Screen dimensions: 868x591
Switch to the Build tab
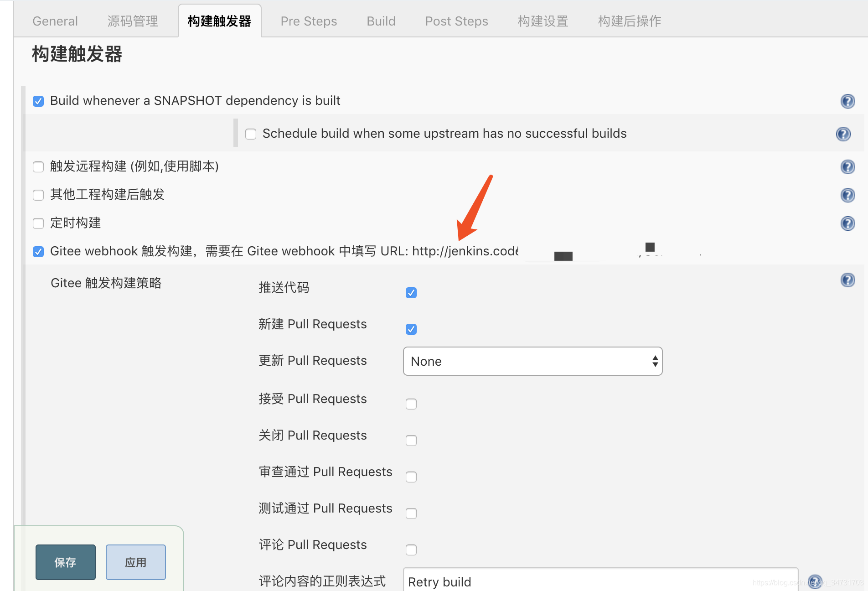[381, 21]
